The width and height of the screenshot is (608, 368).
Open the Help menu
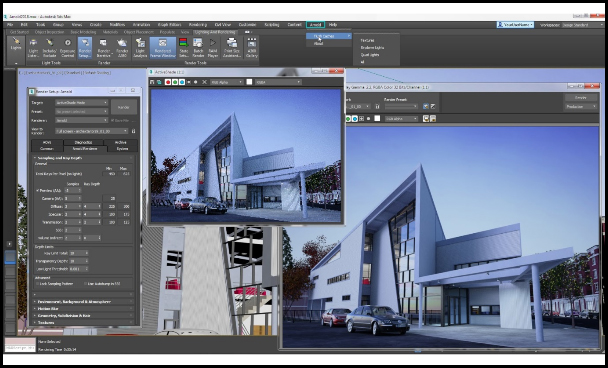(333, 25)
